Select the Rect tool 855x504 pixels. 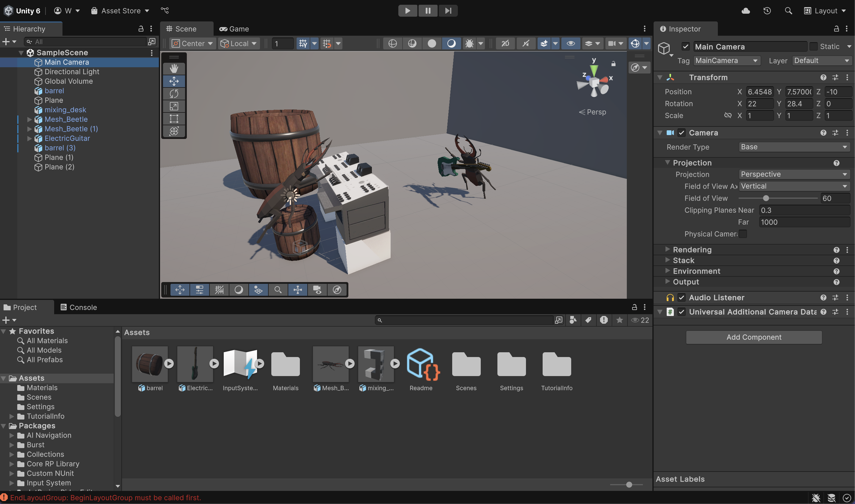(x=174, y=118)
